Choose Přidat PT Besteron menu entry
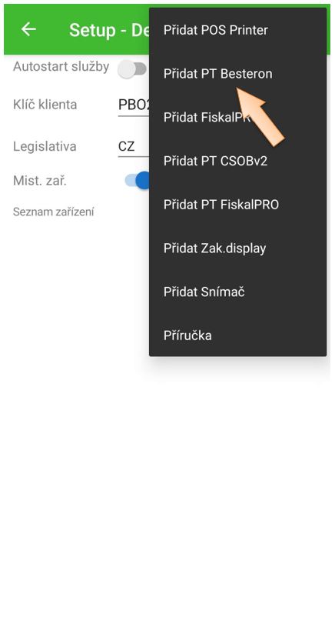 pos(238,74)
